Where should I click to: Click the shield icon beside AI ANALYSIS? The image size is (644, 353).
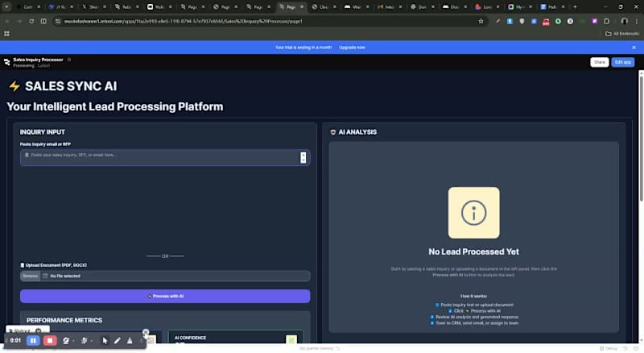[x=333, y=132]
